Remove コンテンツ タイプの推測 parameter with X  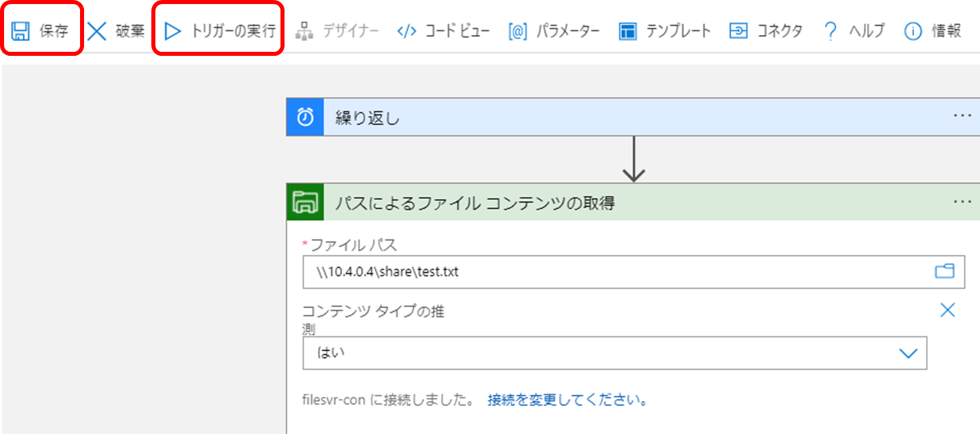point(947,310)
